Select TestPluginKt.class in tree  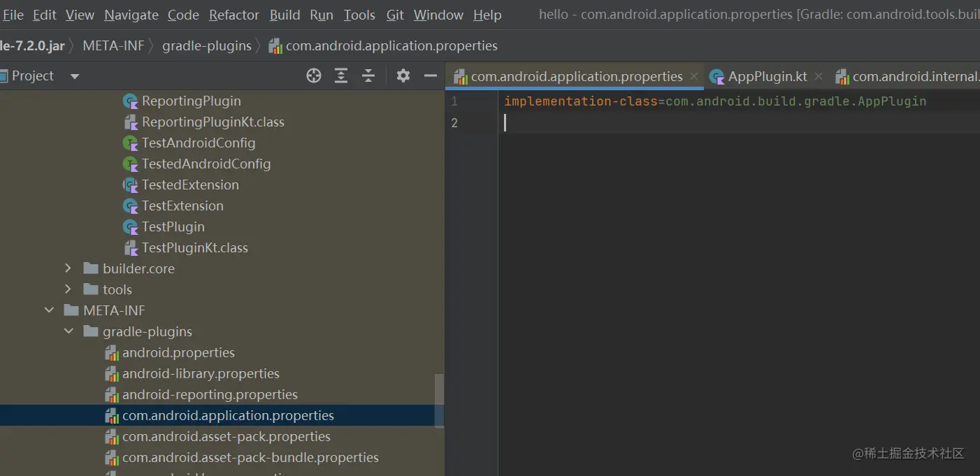click(x=195, y=247)
